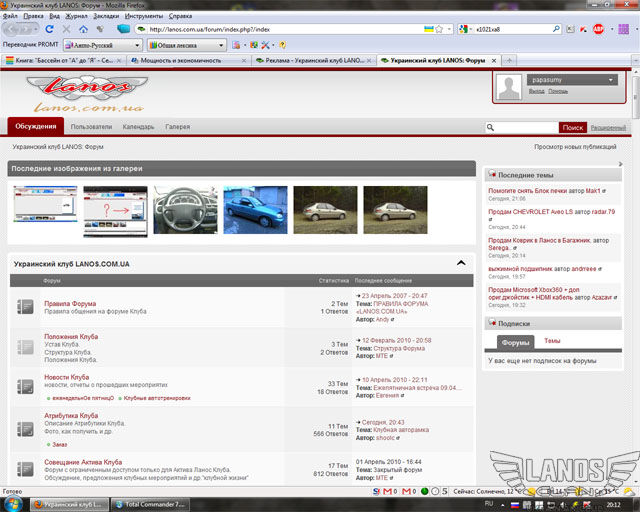
Task: Click the forum search input field
Action: 526,128
